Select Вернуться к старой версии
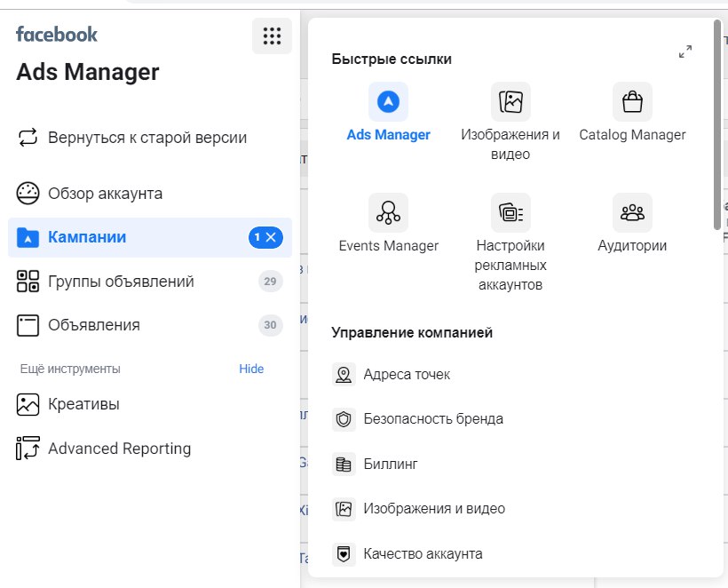Image resolution: width=728 pixels, height=588 pixels. pyautogui.click(x=147, y=138)
